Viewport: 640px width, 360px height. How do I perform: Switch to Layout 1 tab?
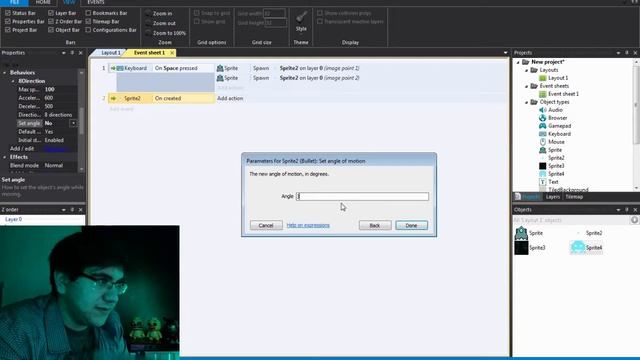(111, 53)
